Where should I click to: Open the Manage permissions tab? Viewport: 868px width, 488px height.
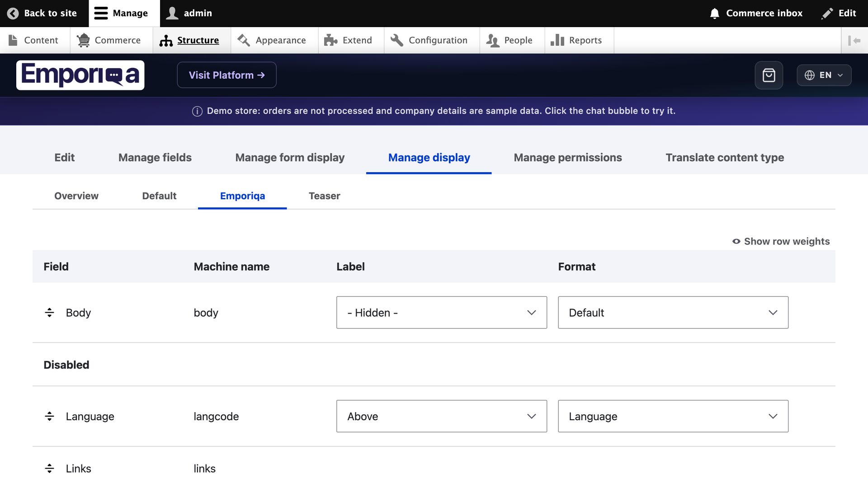coord(568,157)
